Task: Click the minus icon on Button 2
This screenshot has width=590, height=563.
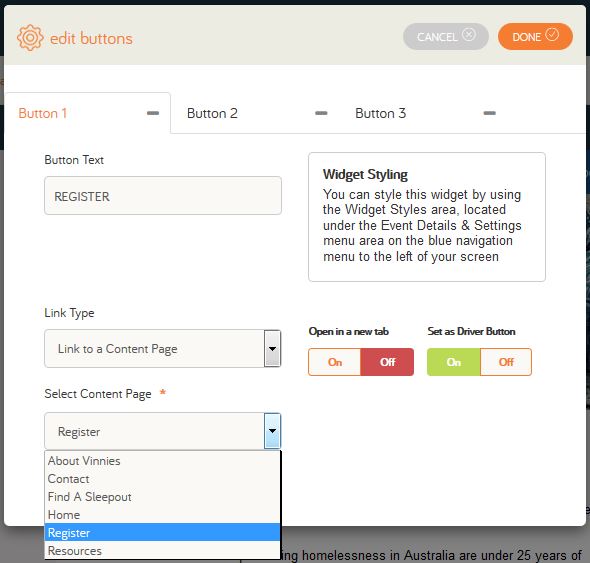Action: pos(321,113)
